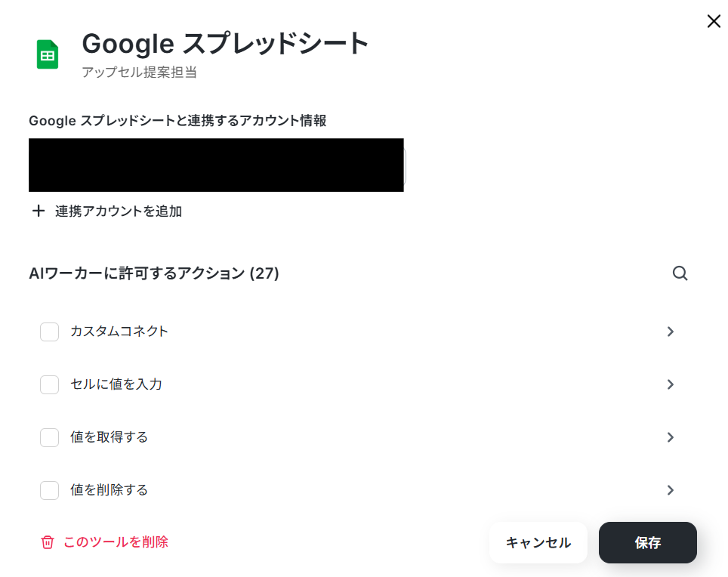Click the Google Sheets green app icon
Screen dimensions: 728x577
[x=48, y=54]
